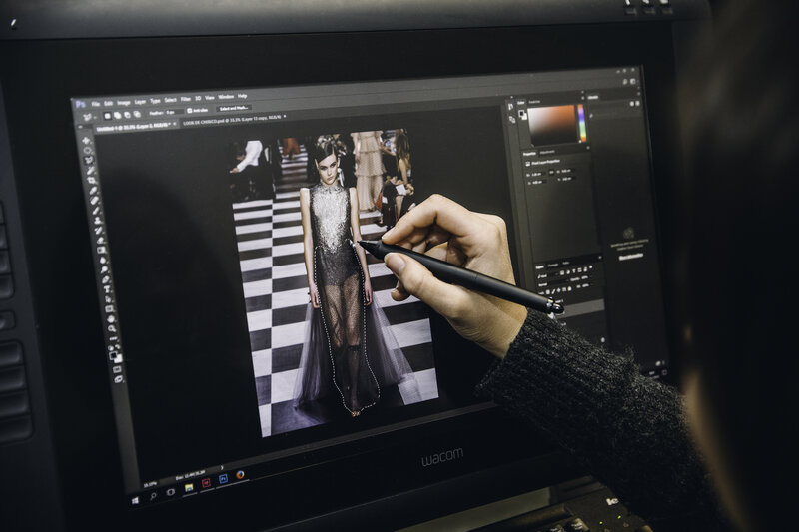Select the Clone Stamp tool
799x532 pixels.
97,221
